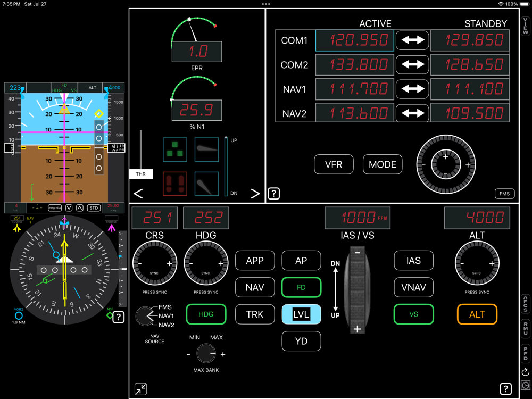Image resolution: width=532 pixels, height=399 pixels.
Task: Toggle the VNAV mode button
Action: pyautogui.click(x=413, y=287)
